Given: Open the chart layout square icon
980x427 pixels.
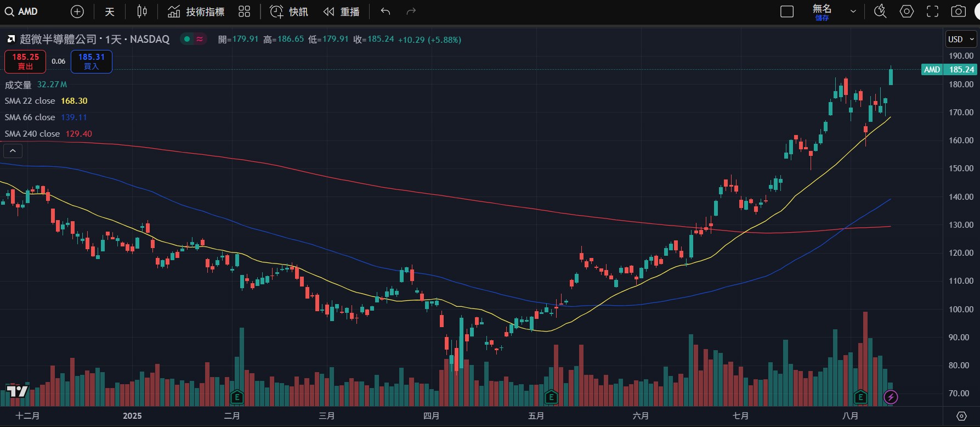Looking at the screenshot, I should coord(787,12).
